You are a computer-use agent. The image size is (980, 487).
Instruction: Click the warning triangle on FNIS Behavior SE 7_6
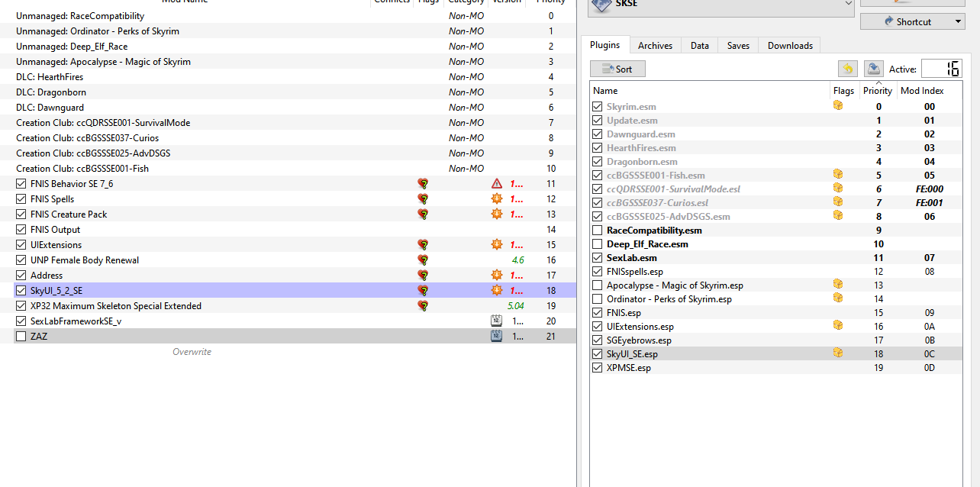tap(497, 184)
